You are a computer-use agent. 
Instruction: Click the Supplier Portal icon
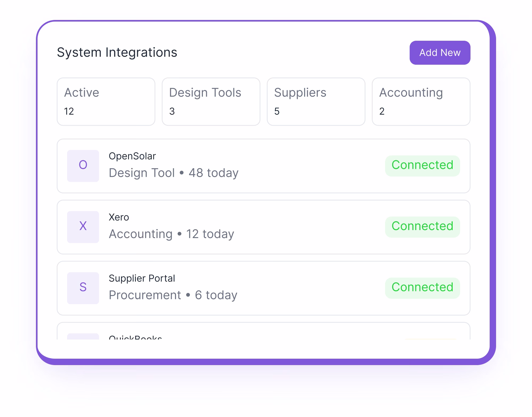pyautogui.click(x=83, y=288)
